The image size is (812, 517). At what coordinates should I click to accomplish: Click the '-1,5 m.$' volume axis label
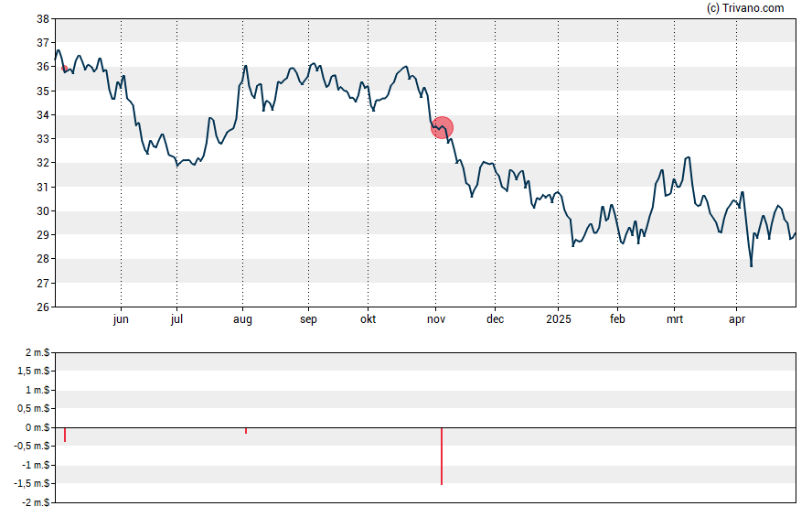tap(32, 483)
